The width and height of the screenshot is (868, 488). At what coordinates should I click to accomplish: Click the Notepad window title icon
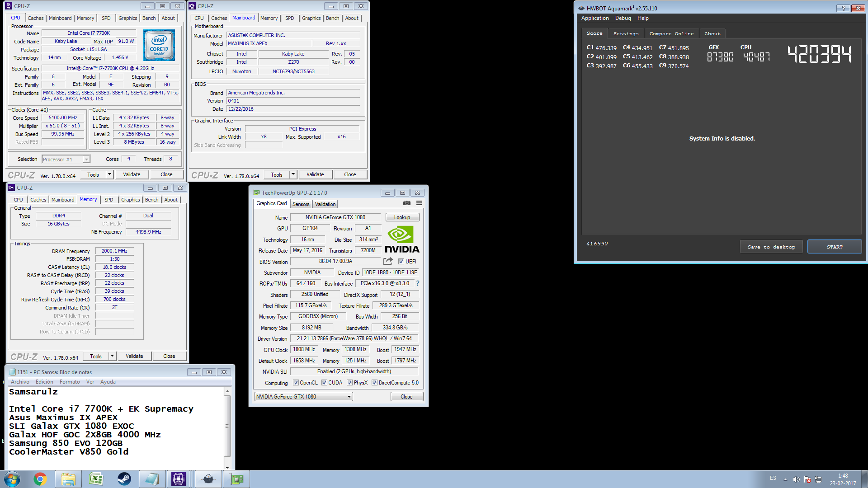(x=13, y=372)
